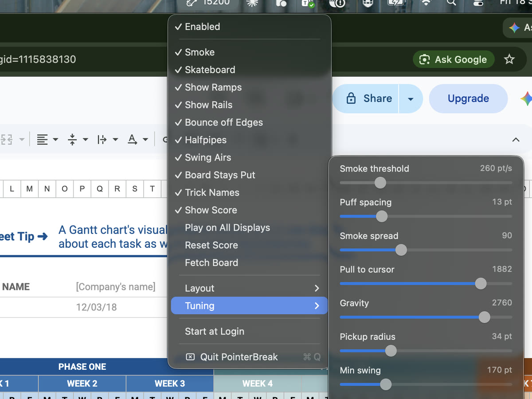This screenshot has height=399, width=532.
Task: Adjust the Min swing slider
Action: (386, 384)
